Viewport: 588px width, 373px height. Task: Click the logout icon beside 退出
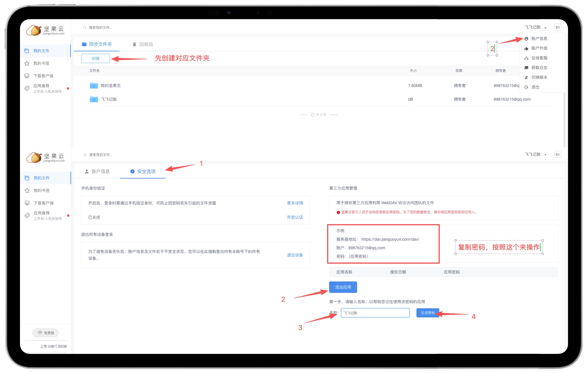526,87
